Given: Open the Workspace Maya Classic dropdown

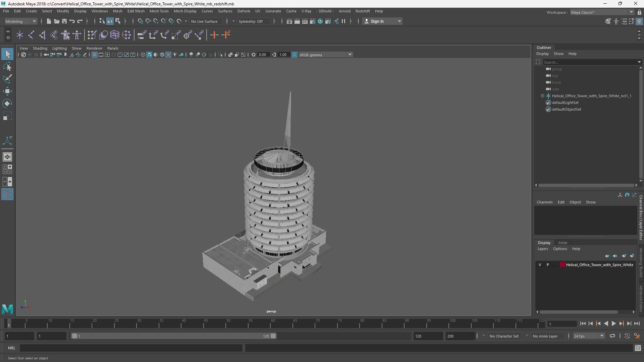Looking at the screenshot, I should pyautogui.click(x=602, y=12).
